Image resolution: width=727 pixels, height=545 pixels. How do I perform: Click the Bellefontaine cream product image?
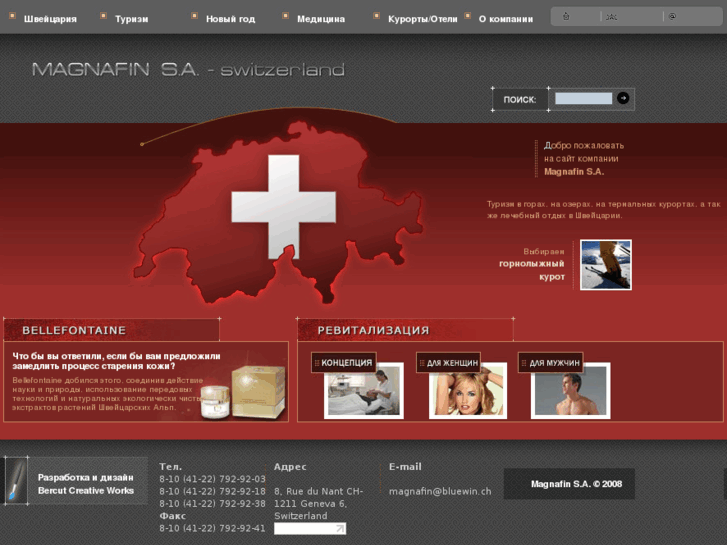243,391
